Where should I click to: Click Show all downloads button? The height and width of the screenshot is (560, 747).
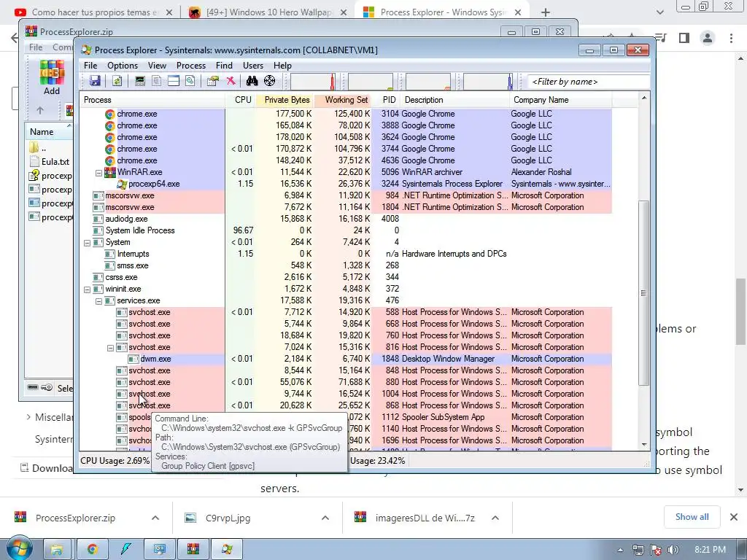tap(692, 517)
